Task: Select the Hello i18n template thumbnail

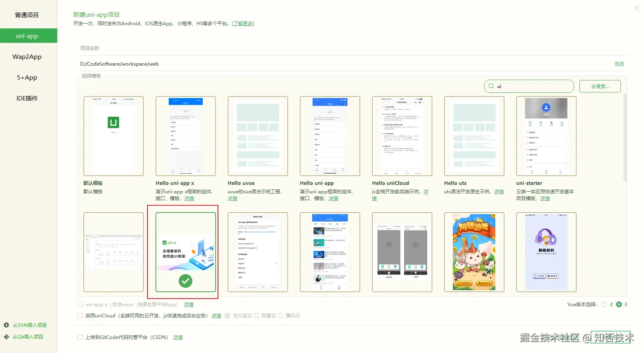Action: click(x=258, y=252)
